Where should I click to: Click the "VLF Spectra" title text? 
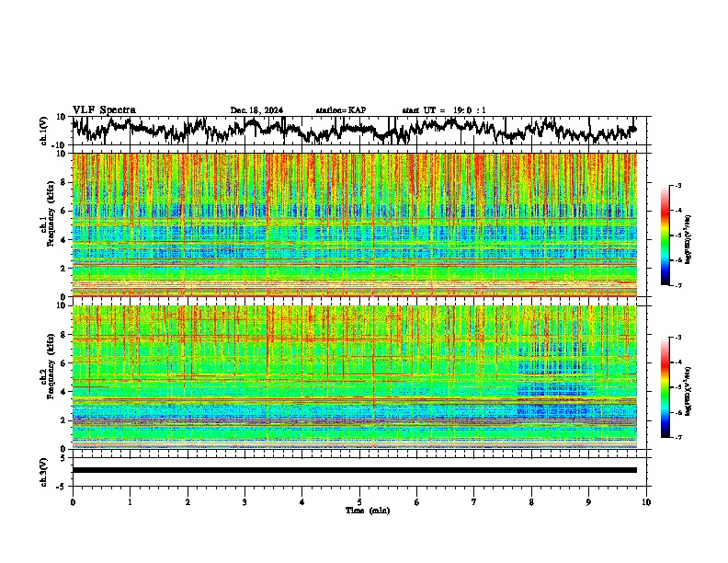pyautogui.click(x=104, y=110)
